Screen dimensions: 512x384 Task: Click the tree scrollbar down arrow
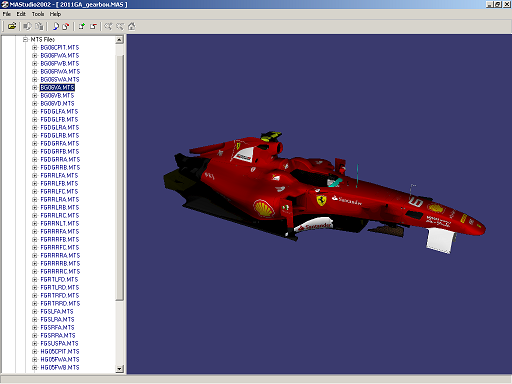(x=119, y=369)
